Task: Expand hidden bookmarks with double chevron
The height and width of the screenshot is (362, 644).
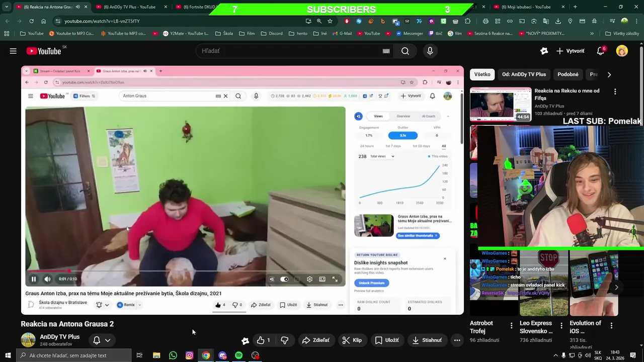Action: (592, 34)
